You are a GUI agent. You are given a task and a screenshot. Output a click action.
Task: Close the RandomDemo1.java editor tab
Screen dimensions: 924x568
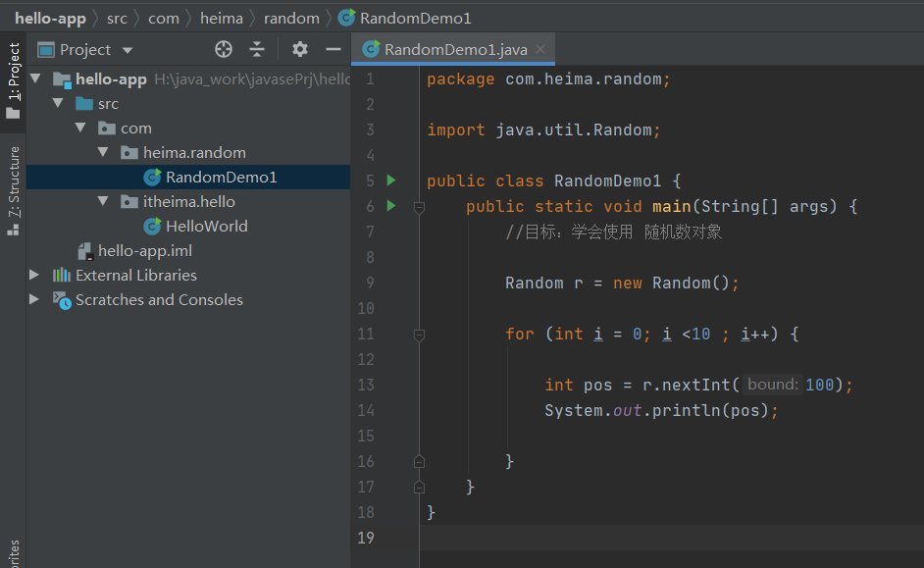(540, 49)
